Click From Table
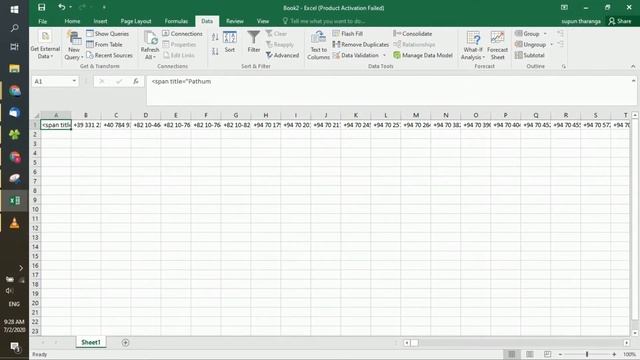Viewport: 640px width, 360px height. [x=104, y=44]
